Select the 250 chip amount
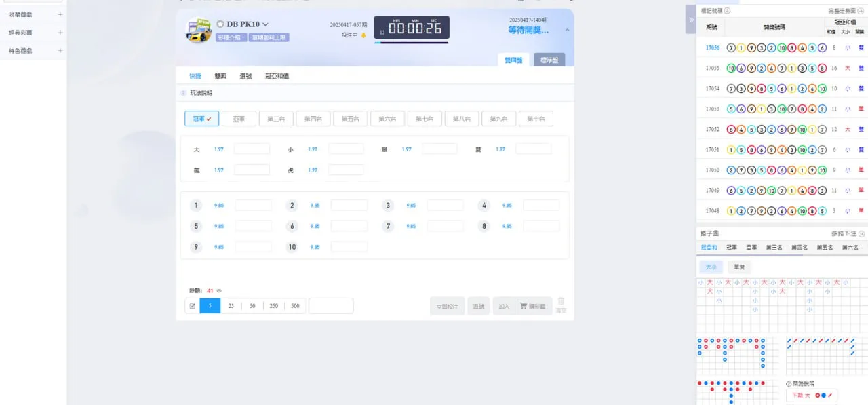The width and height of the screenshot is (868, 405). (273, 306)
